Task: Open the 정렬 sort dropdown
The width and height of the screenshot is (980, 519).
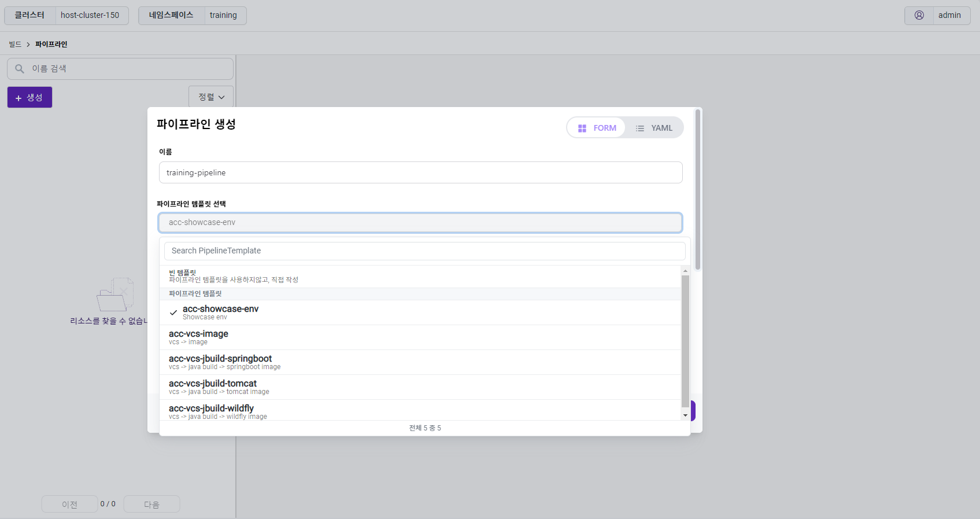Action: tap(211, 97)
